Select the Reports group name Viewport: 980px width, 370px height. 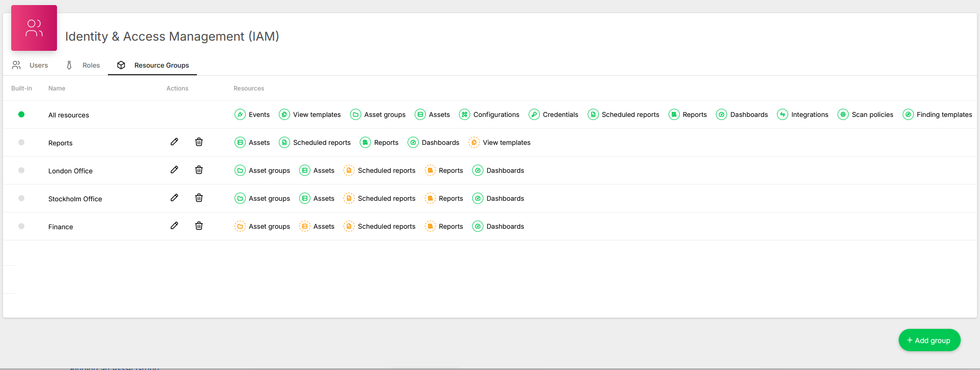(x=61, y=143)
